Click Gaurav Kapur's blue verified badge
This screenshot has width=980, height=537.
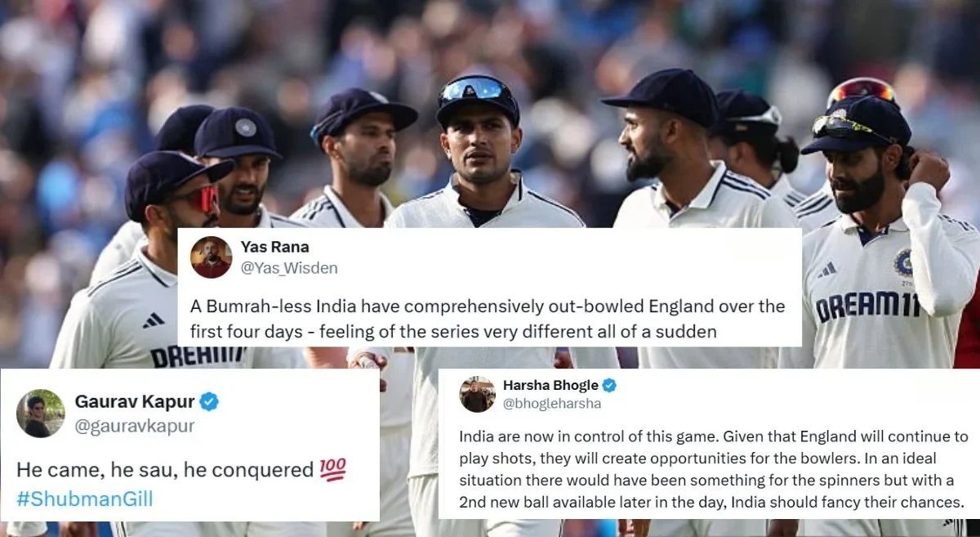[x=210, y=401]
